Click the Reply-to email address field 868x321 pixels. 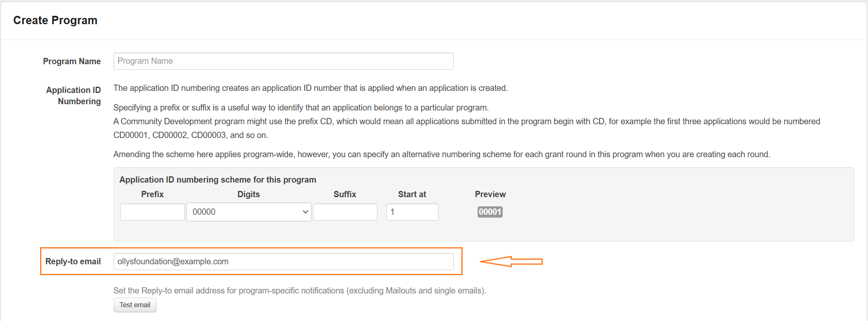click(283, 261)
